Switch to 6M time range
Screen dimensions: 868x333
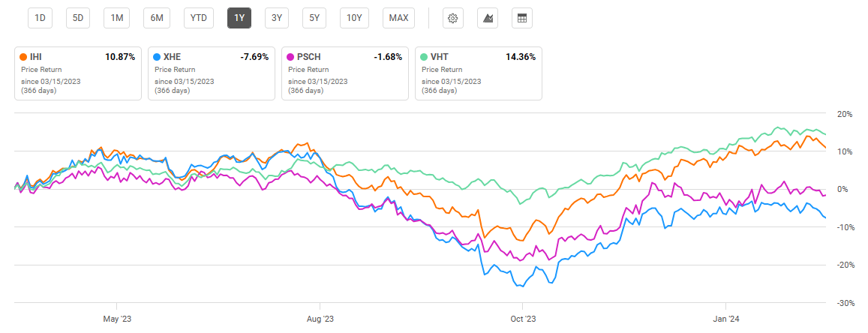point(156,18)
